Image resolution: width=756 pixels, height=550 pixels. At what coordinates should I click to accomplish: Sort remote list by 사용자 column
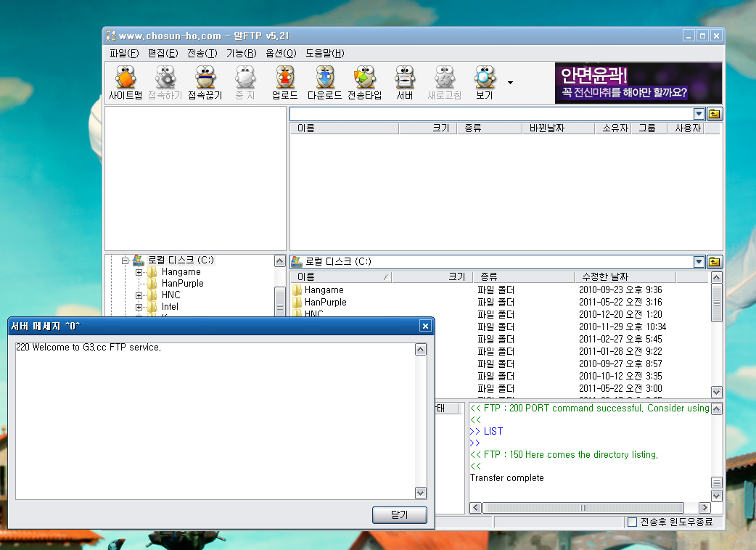686,128
